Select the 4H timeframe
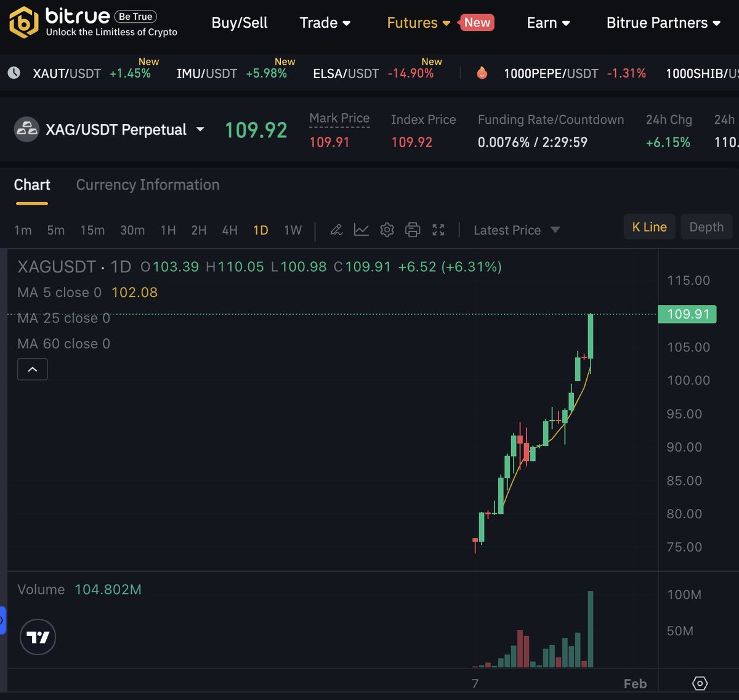 pos(229,230)
